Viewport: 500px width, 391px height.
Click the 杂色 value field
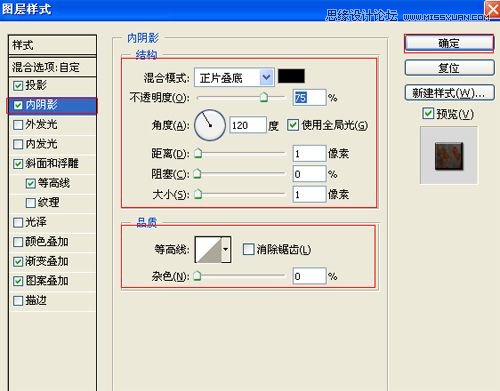tap(309, 276)
